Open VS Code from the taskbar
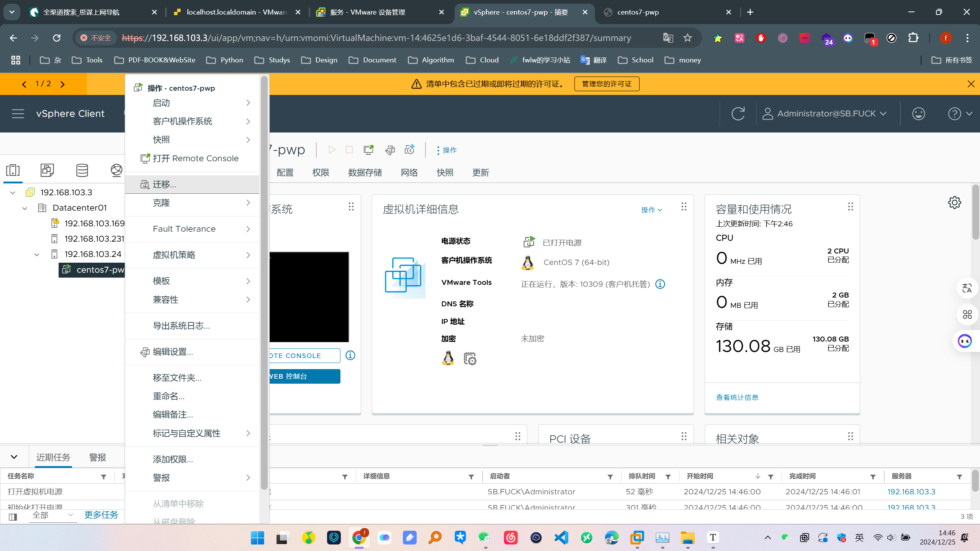 tap(561, 538)
